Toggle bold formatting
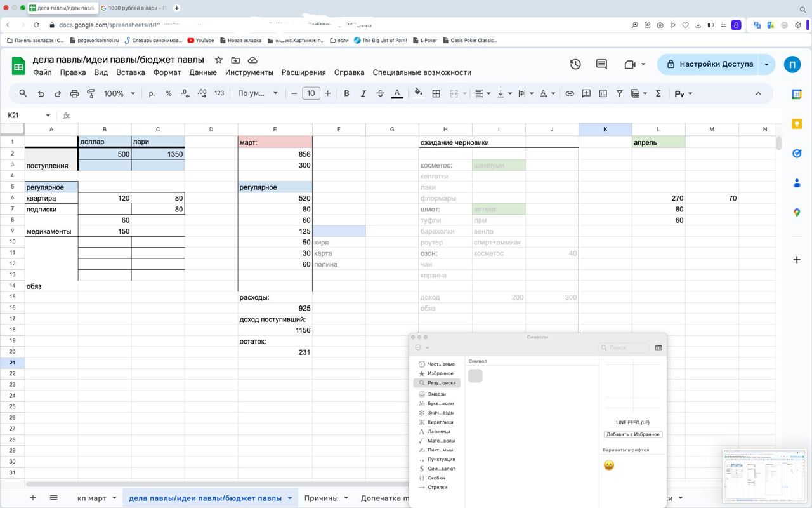 pyautogui.click(x=346, y=93)
